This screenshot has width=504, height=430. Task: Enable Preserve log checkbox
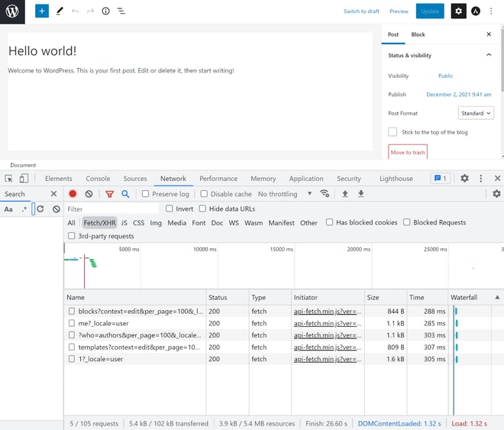click(x=145, y=194)
